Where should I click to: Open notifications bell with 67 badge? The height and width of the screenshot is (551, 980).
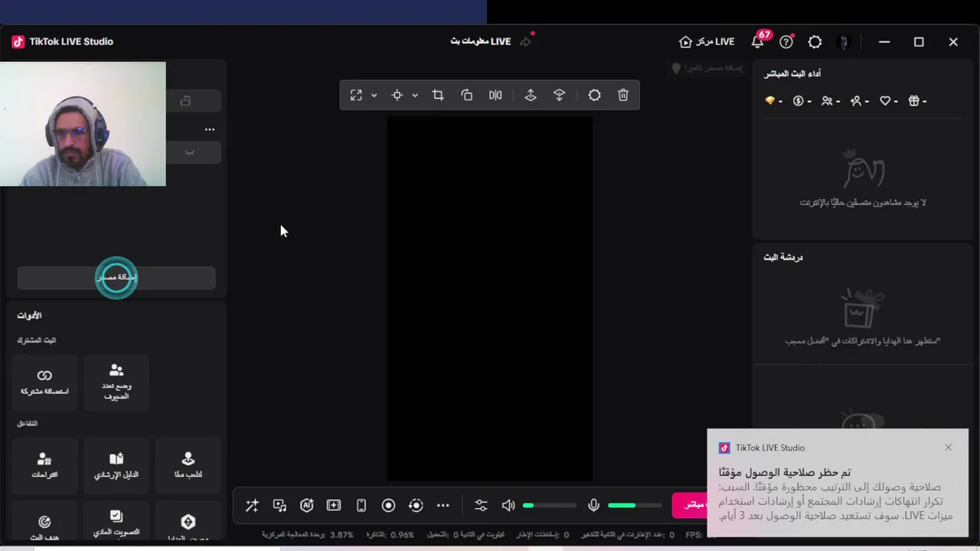758,41
